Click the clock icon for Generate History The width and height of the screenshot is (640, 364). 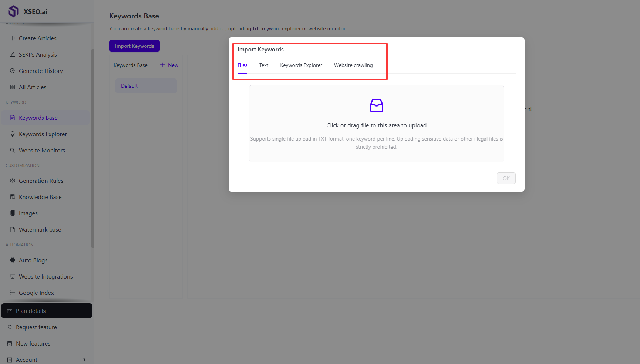[13, 71]
